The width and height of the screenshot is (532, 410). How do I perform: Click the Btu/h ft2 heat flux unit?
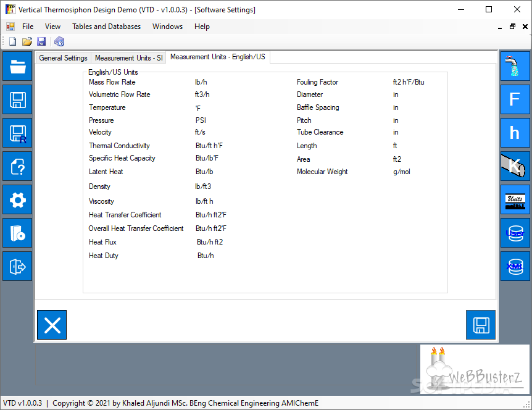pos(210,242)
